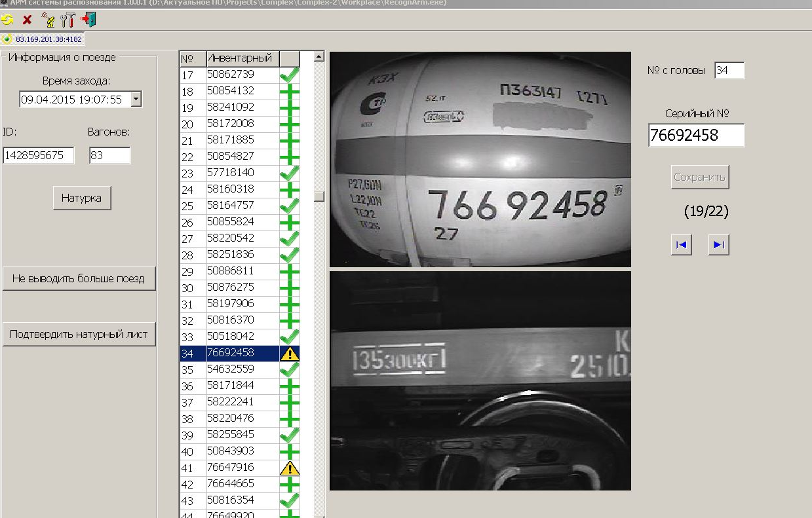Select inventory number 50854827 in the list
This screenshot has width=812, height=518.
pyautogui.click(x=231, y=157)
